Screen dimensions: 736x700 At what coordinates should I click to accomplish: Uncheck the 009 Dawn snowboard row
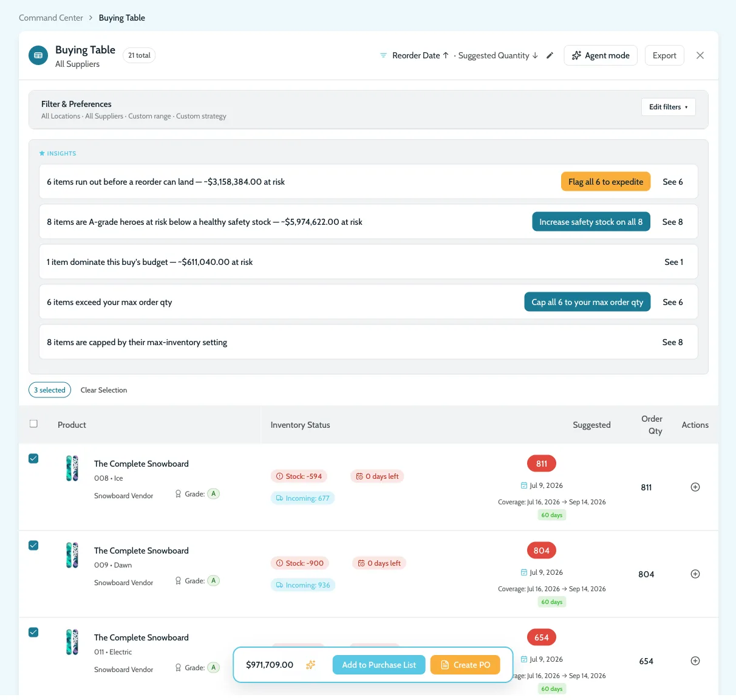33,546
